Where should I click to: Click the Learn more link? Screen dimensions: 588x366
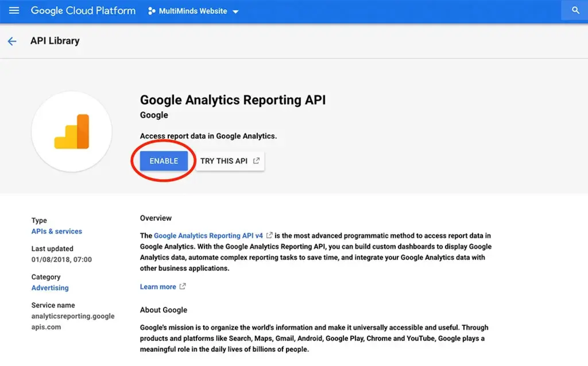(x=157, y=286)
